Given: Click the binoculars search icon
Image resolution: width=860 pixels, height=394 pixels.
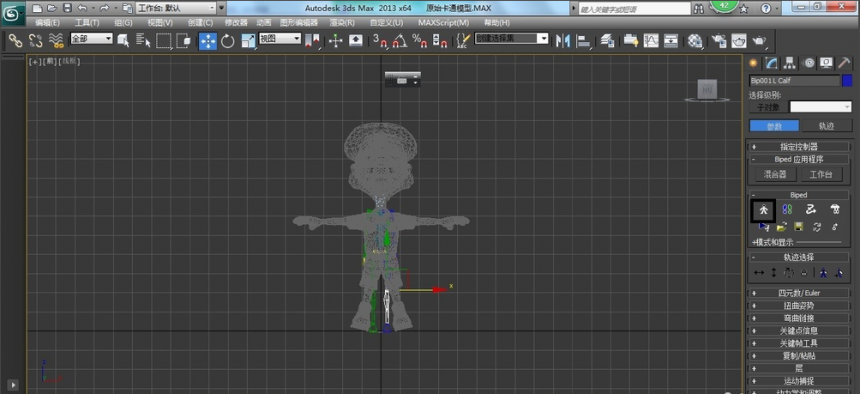Looking at the screenshot, I should (699, 9).
